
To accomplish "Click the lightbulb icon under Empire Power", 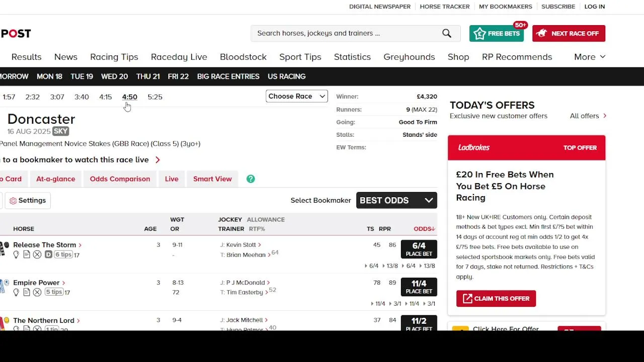I will [16, 292].
